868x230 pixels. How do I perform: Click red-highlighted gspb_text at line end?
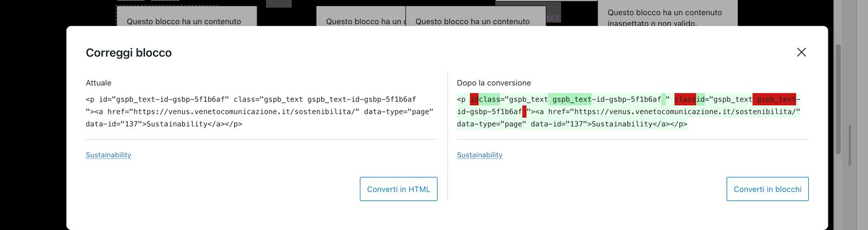pyautogui.click(x=774, y=99)
